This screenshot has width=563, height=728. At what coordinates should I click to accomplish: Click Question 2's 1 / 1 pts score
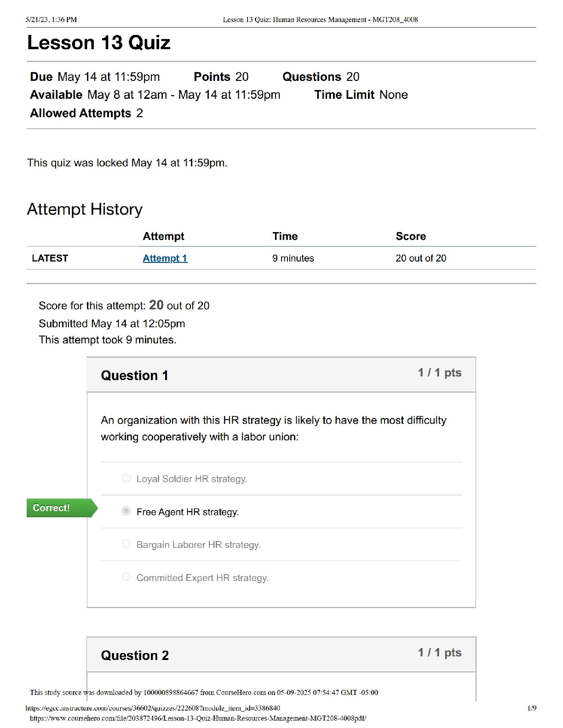pos(439,653)
